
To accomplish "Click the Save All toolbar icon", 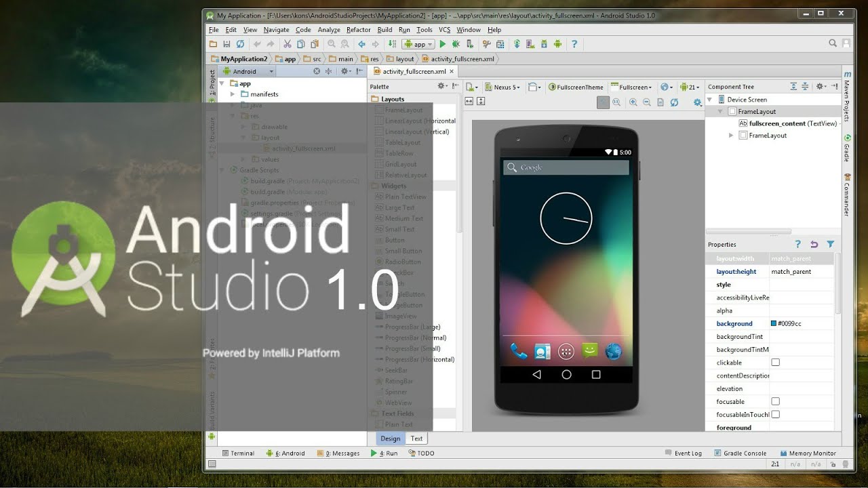I will 226,44.
